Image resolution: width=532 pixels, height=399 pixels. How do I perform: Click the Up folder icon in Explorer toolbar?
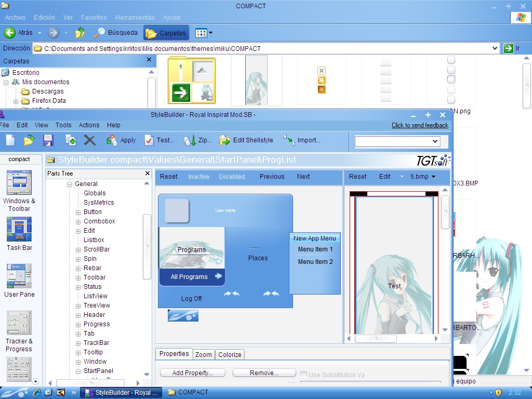point(80,33)
